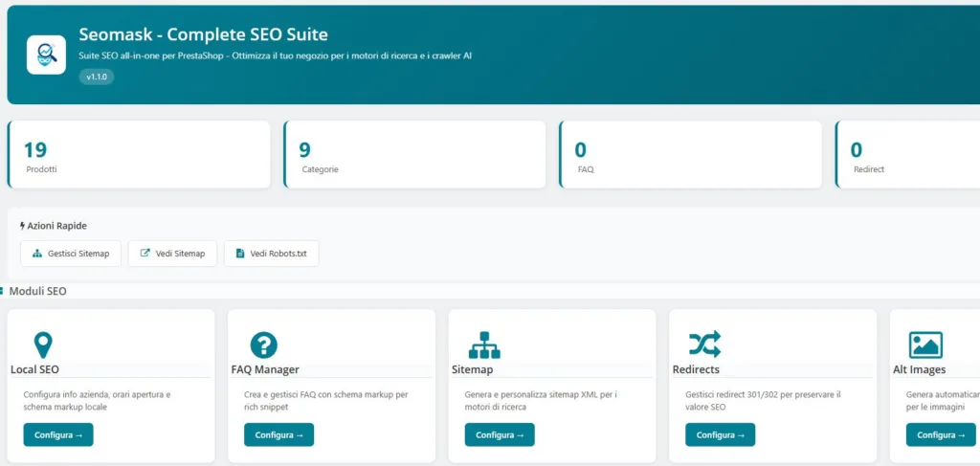Configure the Sitemap module
Screen dimensions: 980x466
500,434
